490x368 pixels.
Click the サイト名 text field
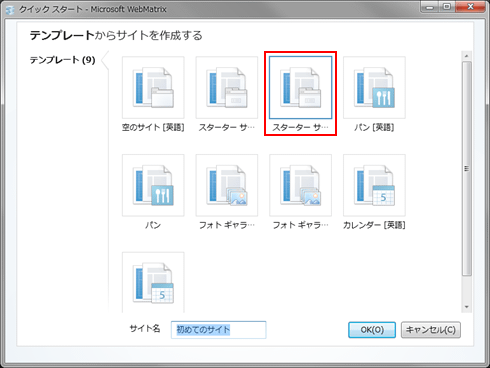coord(219,330)
